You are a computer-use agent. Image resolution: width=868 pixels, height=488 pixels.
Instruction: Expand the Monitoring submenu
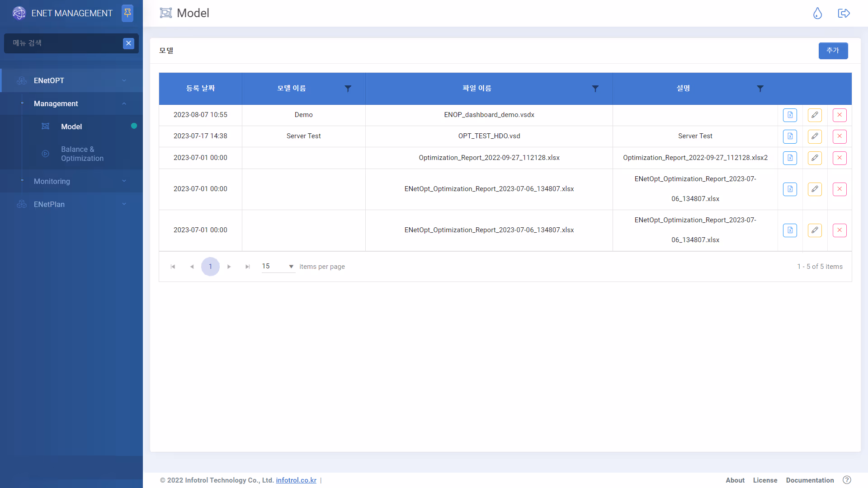71,181
